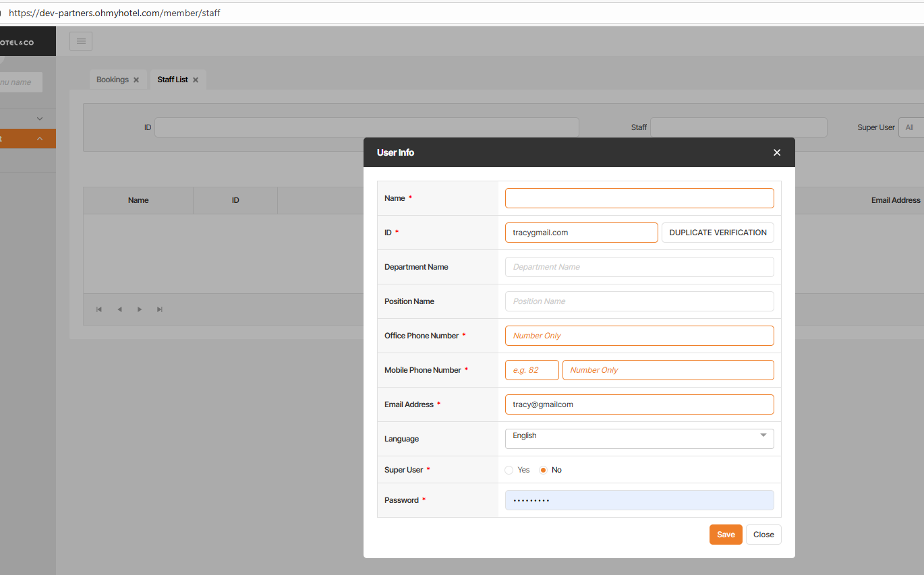The image size is (924, 575).
Task: Click the Office Phone Number field
Action: pyautogui.click(x=639, y=336)
